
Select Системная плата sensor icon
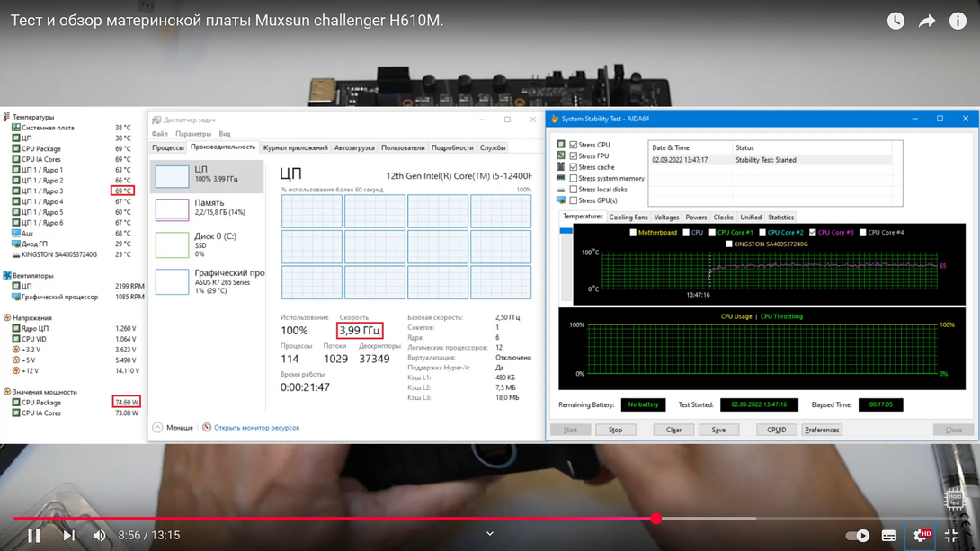pos(16,128)
